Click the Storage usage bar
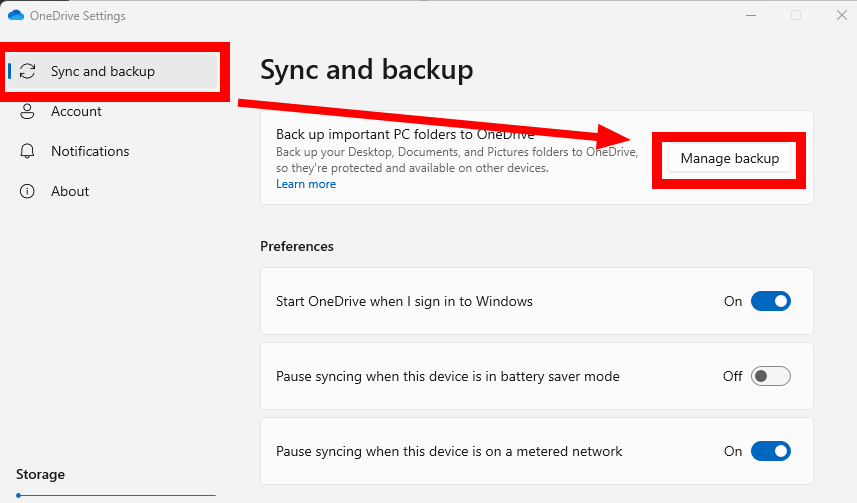This screenshot has height=503, width=857. click(x=116, y=495)
